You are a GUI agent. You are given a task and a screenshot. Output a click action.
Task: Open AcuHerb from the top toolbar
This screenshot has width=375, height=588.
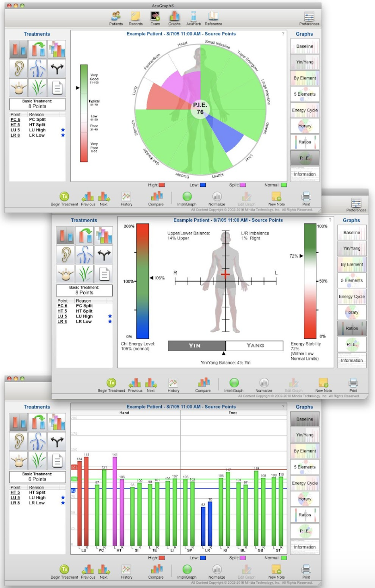tap(193, 17)
